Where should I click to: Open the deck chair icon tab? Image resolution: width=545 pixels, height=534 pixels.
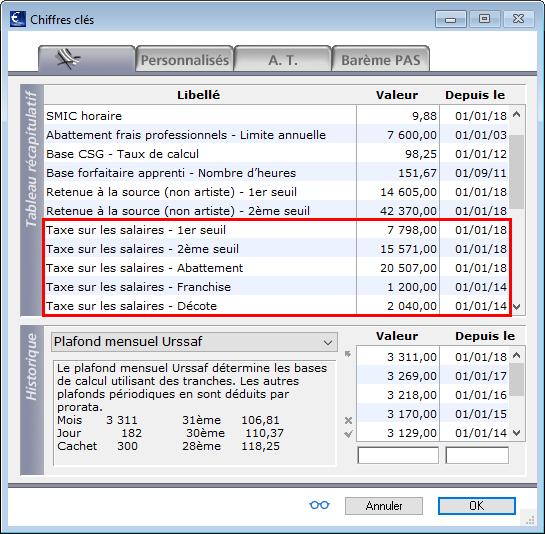(87, 59)
